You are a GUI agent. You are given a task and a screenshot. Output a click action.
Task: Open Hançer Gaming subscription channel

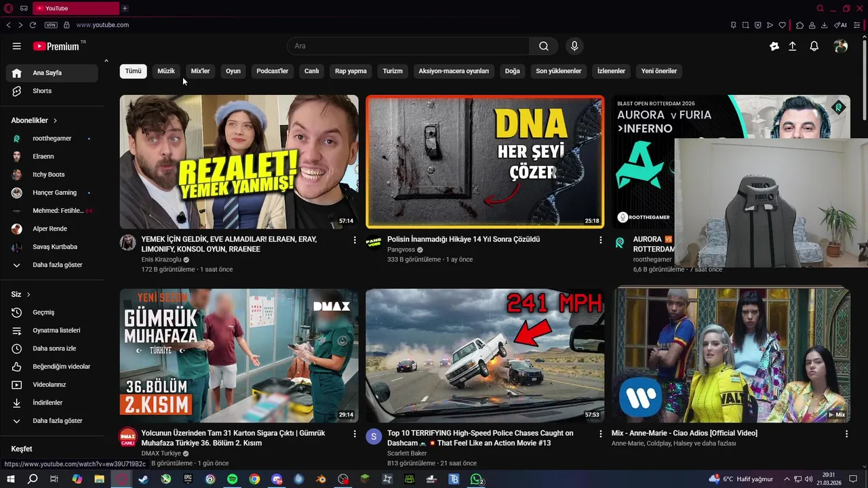point(52,192)
